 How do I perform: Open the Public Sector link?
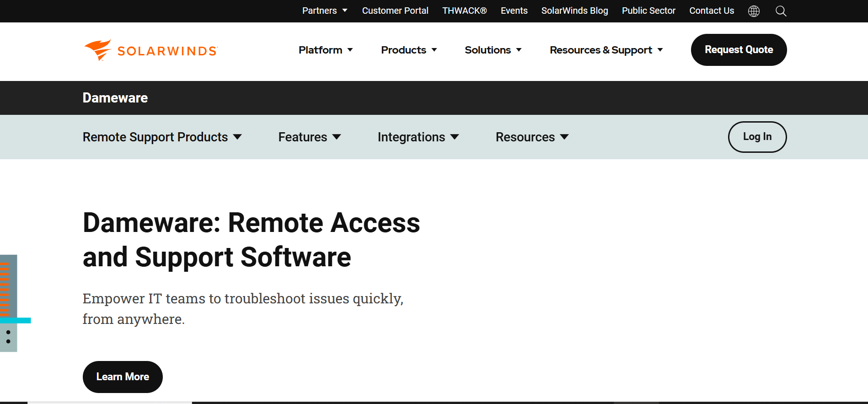tap(648, 11)
